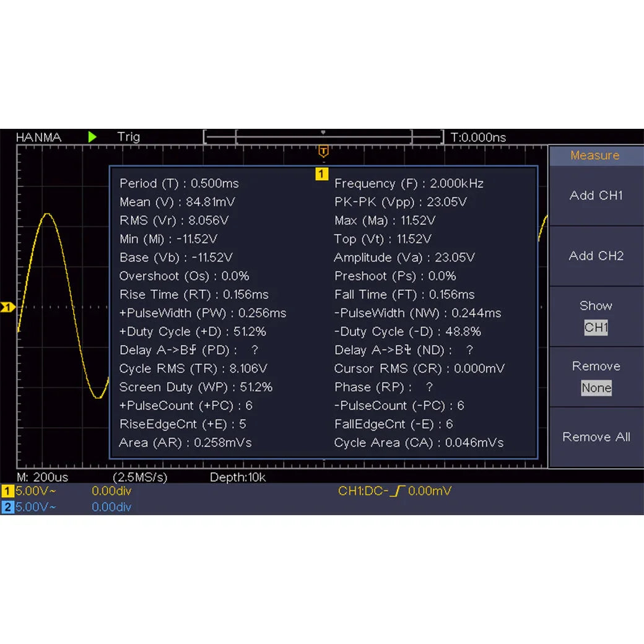The width and height of the screenshot is (644, 644).
Task: Change the CH1:DC coupling selector
Action: pyautogui.click(x=362, y=490)
